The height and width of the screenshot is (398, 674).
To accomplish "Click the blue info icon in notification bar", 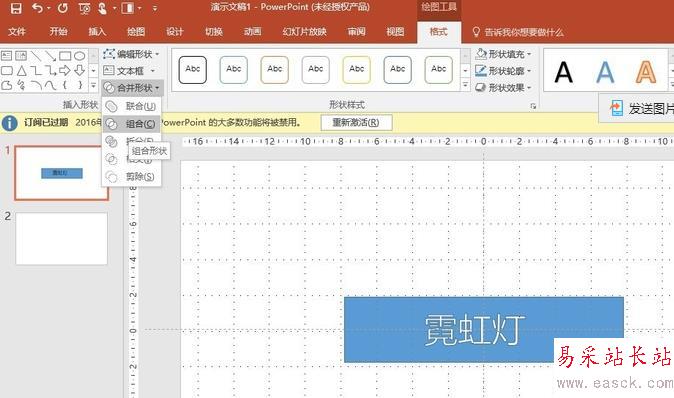I will point(9,123).
